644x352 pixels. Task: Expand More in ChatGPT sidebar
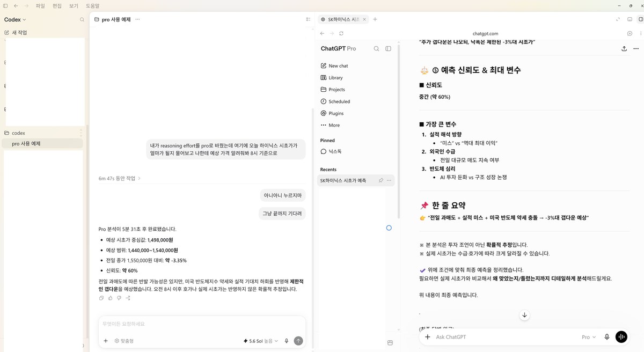356,125
